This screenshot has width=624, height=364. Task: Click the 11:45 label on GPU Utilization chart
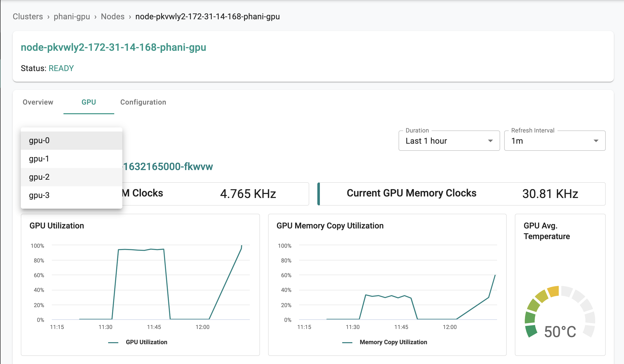coord(154,327)
